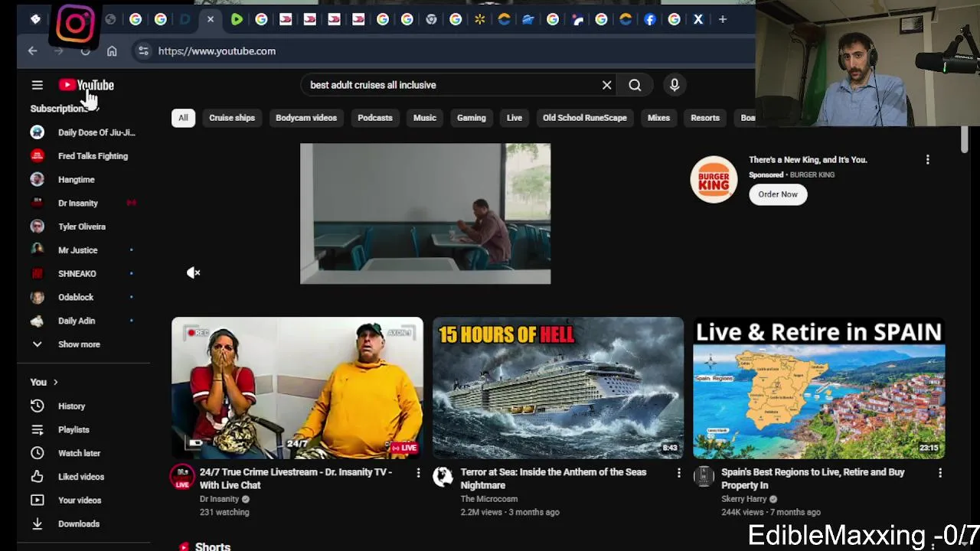Open The Microcosm channel name link
This screenshot has width=980, height=551.
(x=489, y=499)
